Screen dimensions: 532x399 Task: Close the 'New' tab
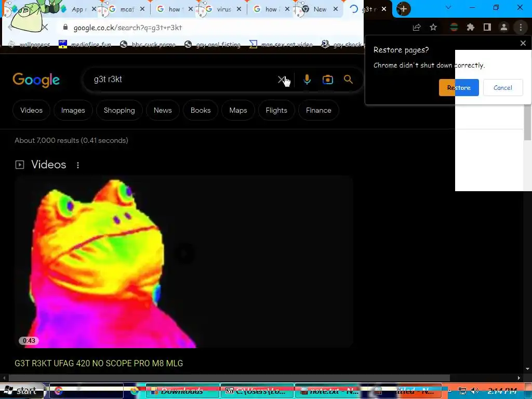tap(336, 9)
